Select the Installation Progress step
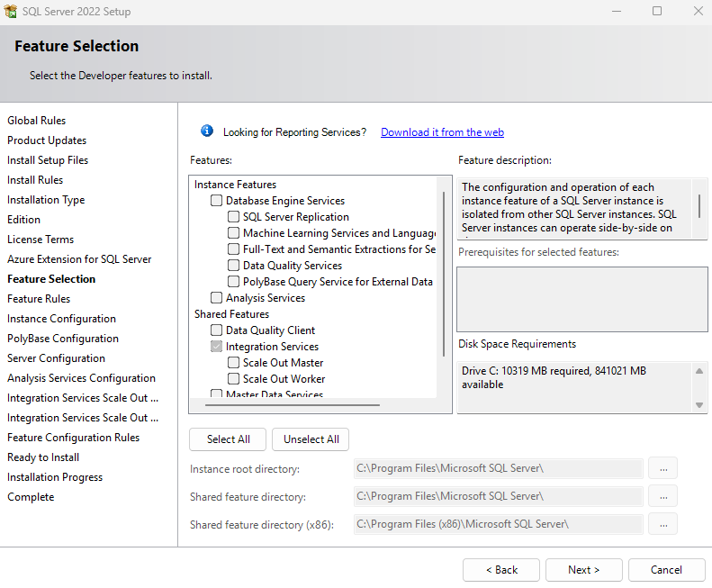The image size is (712, 588). pyautogui.click(x=55, y=477)
